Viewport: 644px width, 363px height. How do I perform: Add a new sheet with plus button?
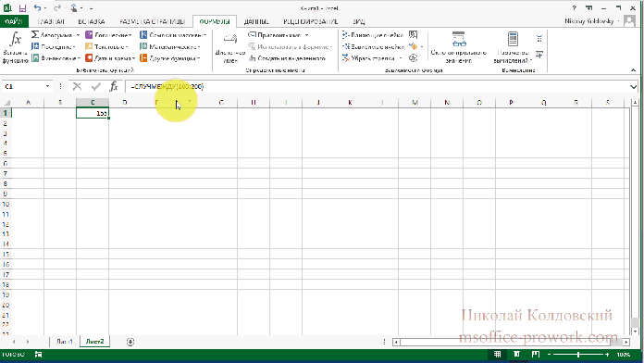pos(130,342)
